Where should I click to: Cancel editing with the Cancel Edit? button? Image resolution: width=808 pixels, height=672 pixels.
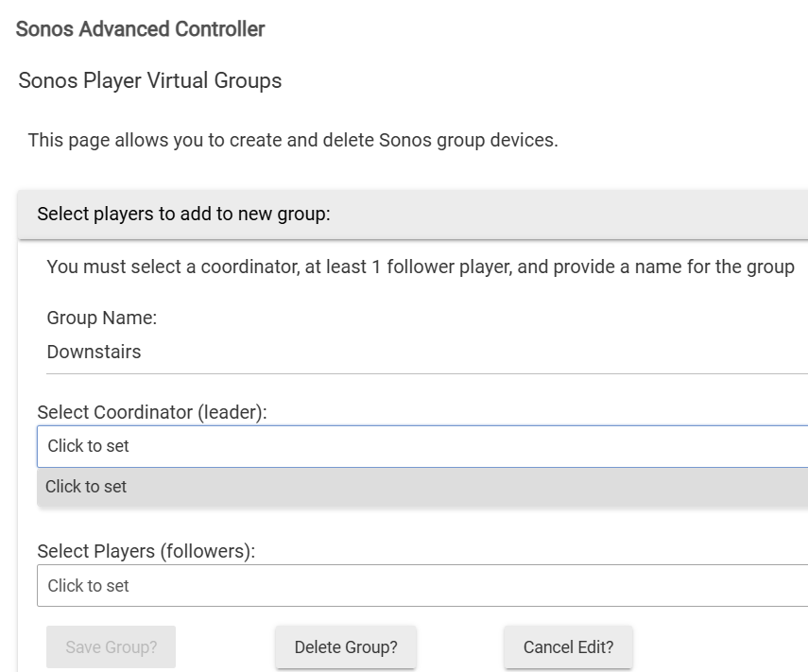tap(568, 647)
